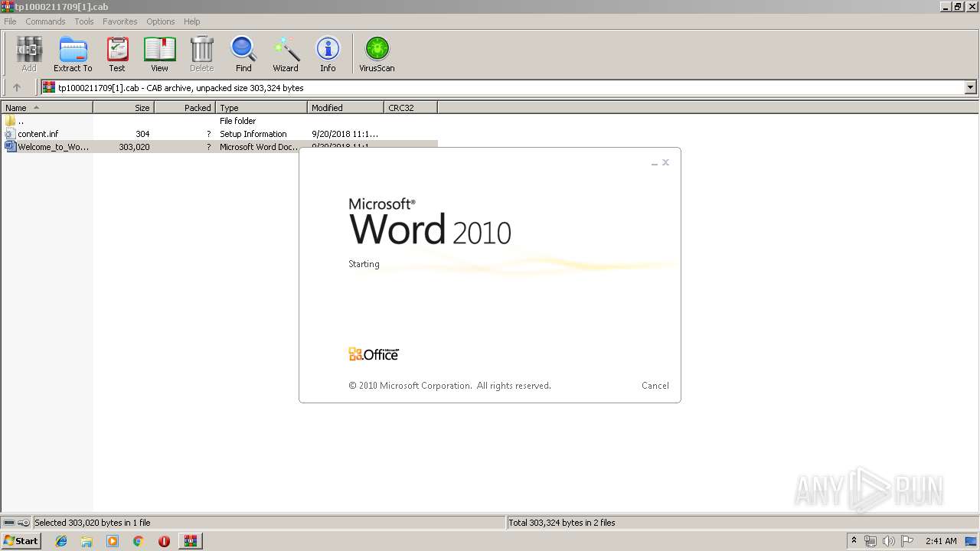Launch Opera from taskbar
The width and height of the screenshot is (980, 551).
point(164,541)
